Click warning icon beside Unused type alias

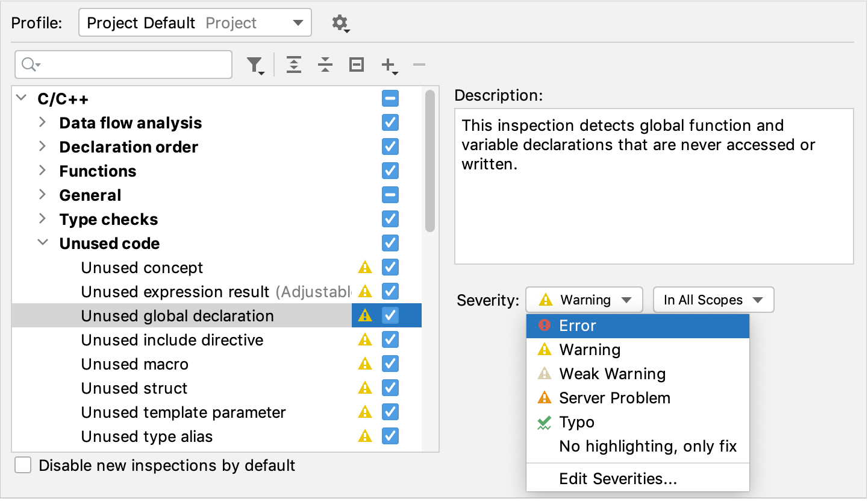[x=365, y=436]
